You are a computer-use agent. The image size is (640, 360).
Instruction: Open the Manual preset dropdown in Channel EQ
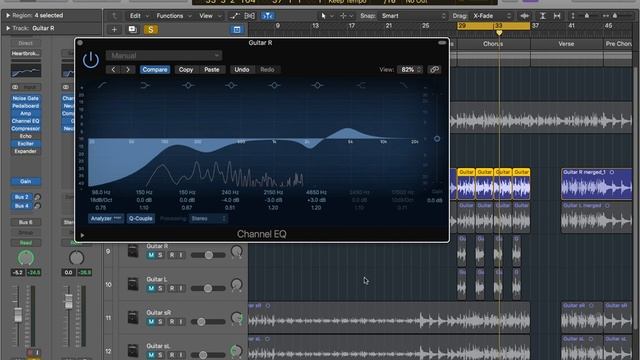point(164,55)
